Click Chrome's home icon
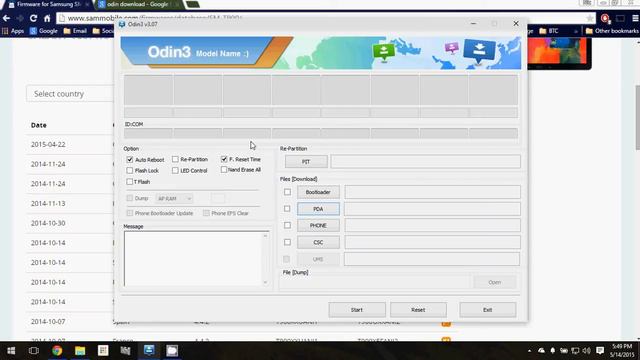The height and width of the screenshot is (360, 640). pyautogui.click(x=47, y=18)
